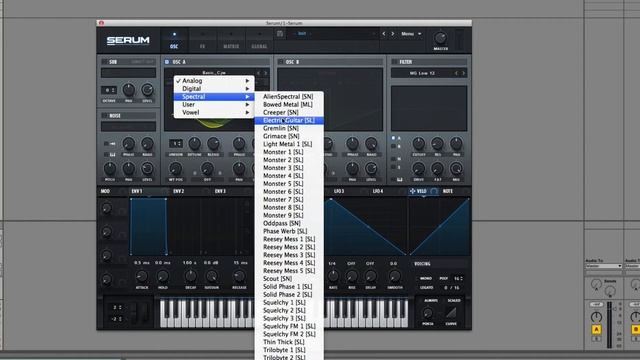The height and width of the screenshot is (360, 640).
Task: Click the SUB octave stepper
Action: tap(109, 90)
